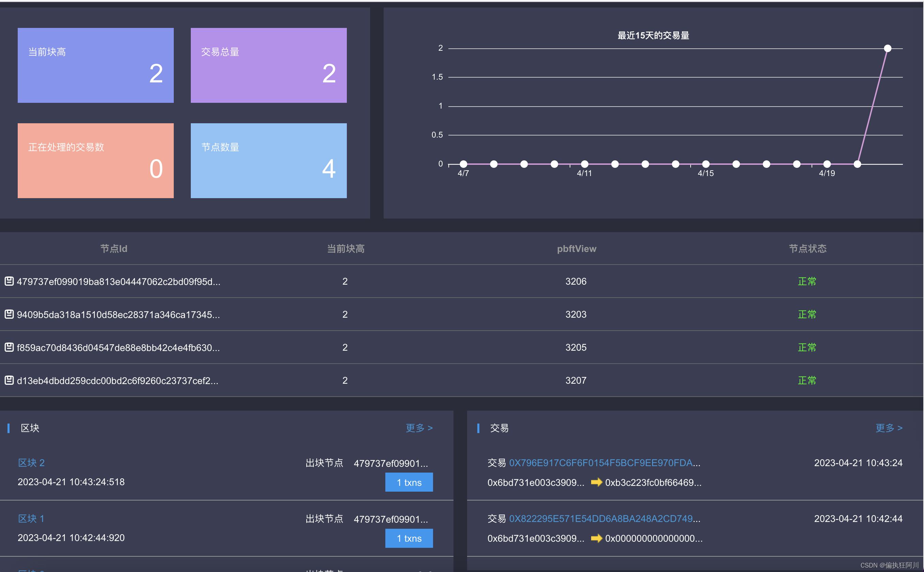Click the 当前块高 column header
Screen dimensions: 924x572
click(x=345, y=249)
